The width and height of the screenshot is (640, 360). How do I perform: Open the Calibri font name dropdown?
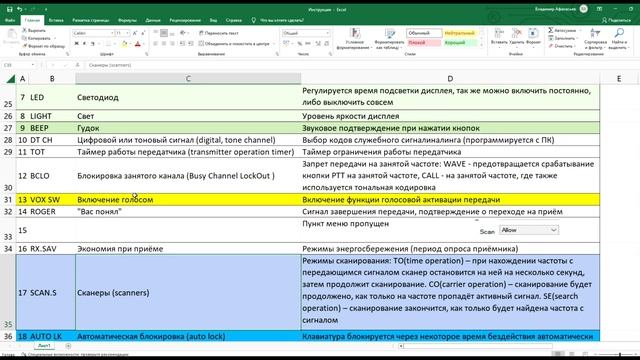[112, 33]
